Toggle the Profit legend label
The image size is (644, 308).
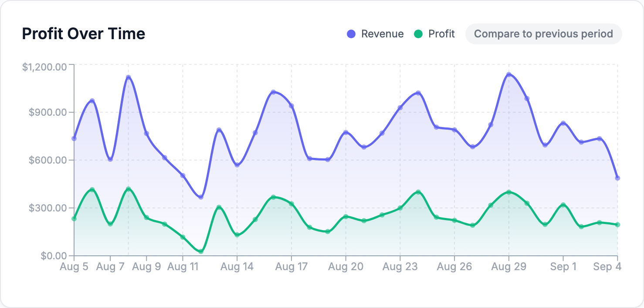coord(441,34)
